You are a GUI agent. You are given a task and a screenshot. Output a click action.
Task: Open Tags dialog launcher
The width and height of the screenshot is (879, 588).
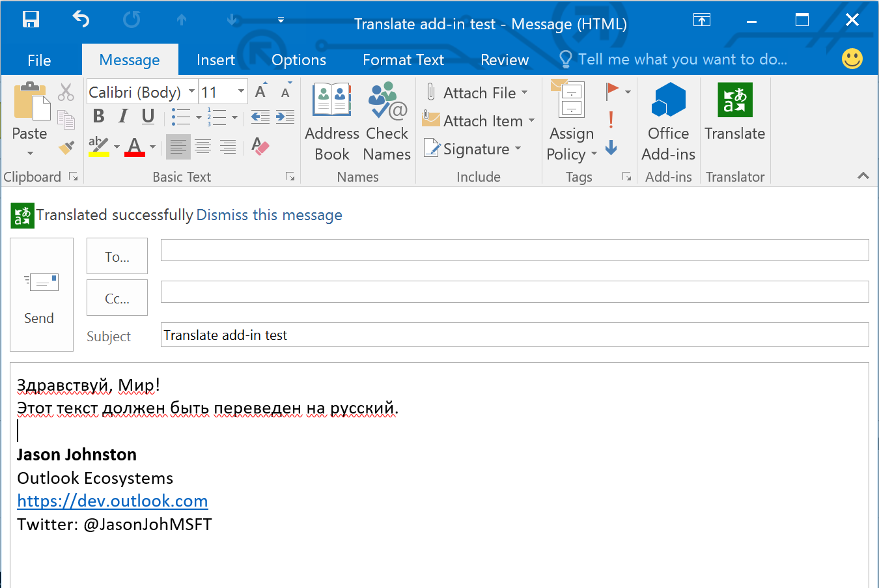(x=626, y=176)
